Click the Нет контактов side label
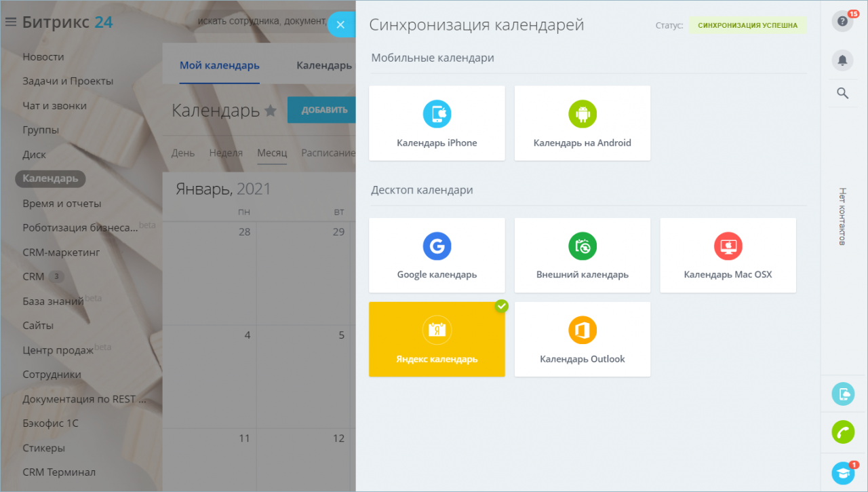The image size is (868, 492). click(842, 216)
